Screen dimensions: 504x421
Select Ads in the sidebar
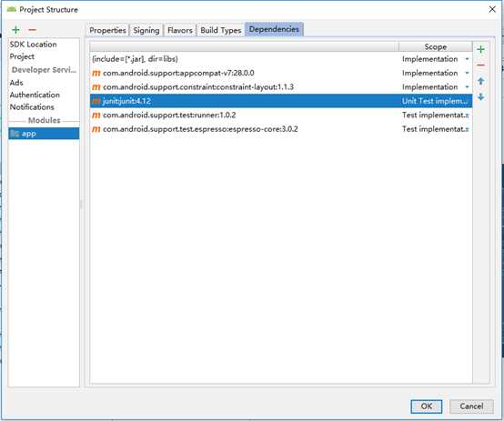click(x=16, y=83)
